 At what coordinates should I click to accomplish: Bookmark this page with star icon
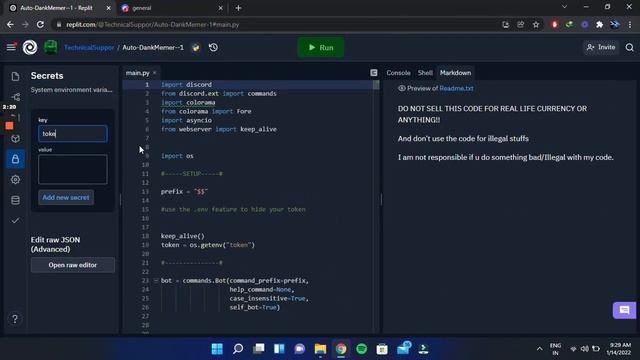536,25
